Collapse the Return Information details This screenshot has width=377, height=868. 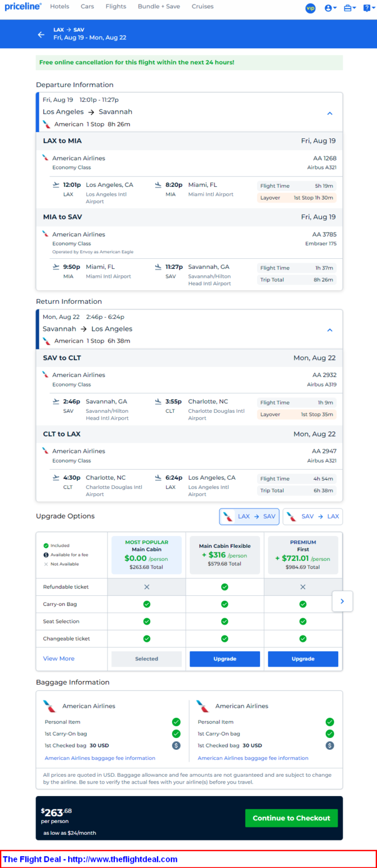[x=330, y=330]
